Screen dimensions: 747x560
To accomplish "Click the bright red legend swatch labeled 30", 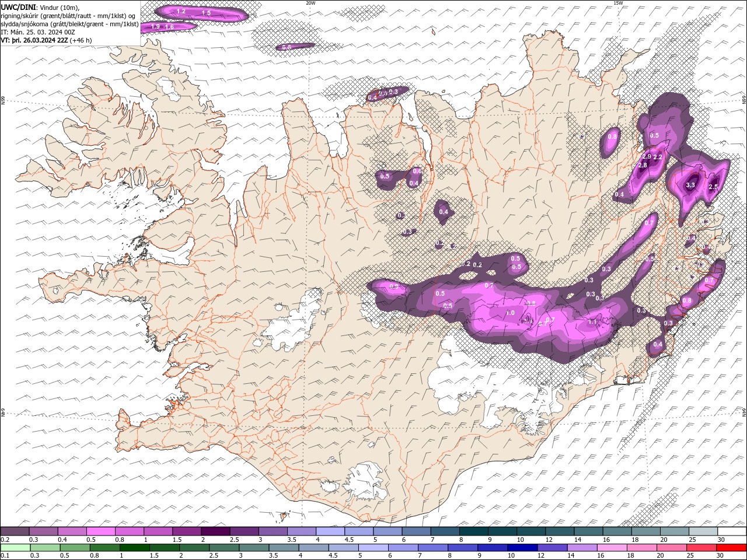I will coord(731,548).
